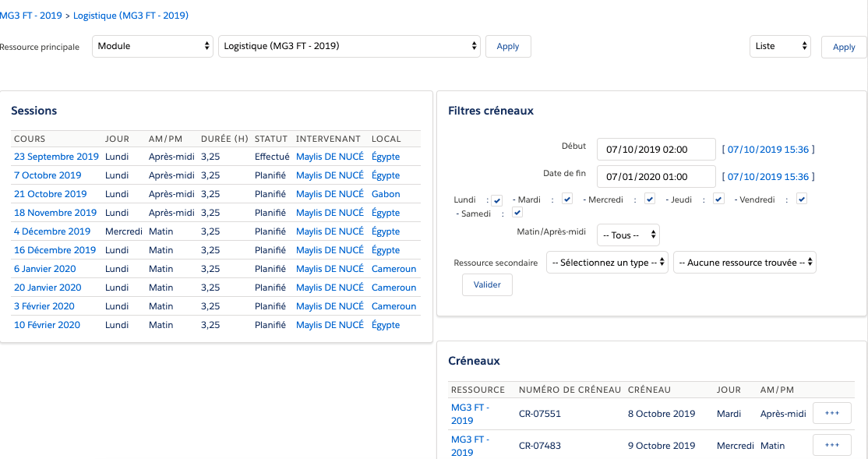Uncheck the Lundi day checkbox
This screenshot has height=459, width=868.
(x=497, y=200)
